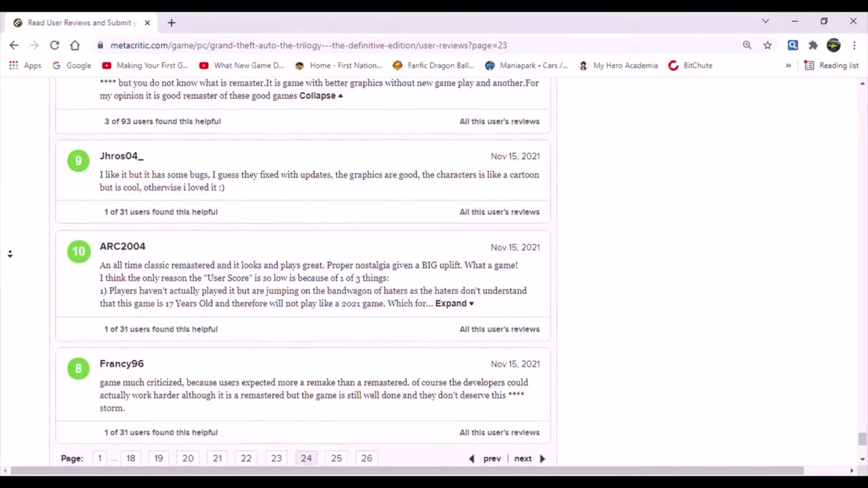Open the browser home page icon
Viewport: 868px width, 488px height.
tap(75, 45)
